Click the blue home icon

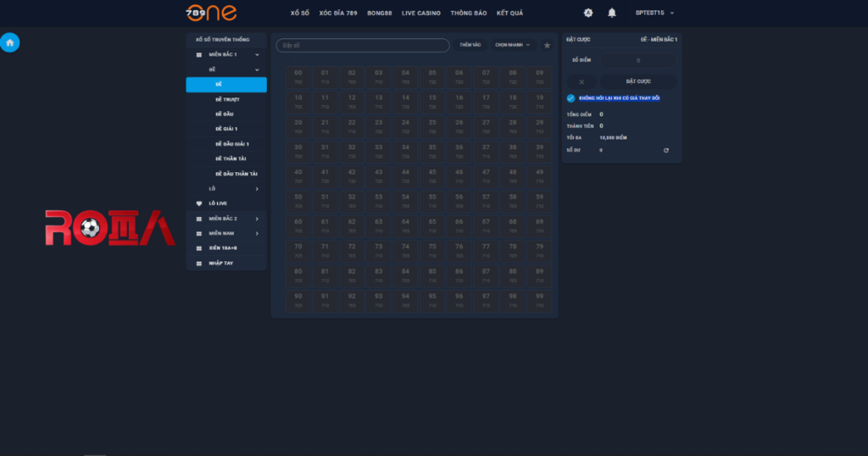(10, 42)
